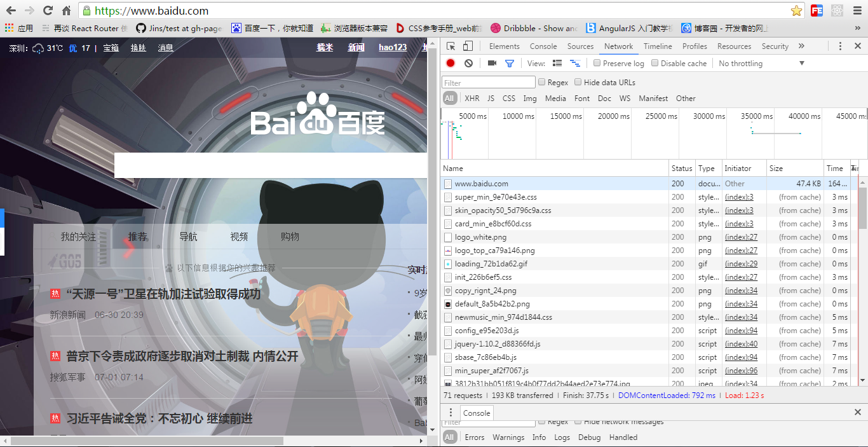Open headline about 天源一号 satellite
868x447 pixels.
[x=163, y=294]
